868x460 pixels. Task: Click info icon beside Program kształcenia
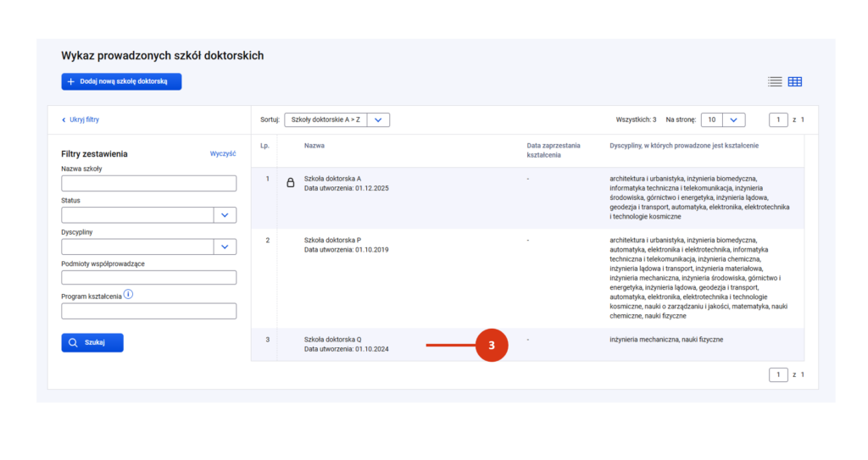(x=129, y=295)
